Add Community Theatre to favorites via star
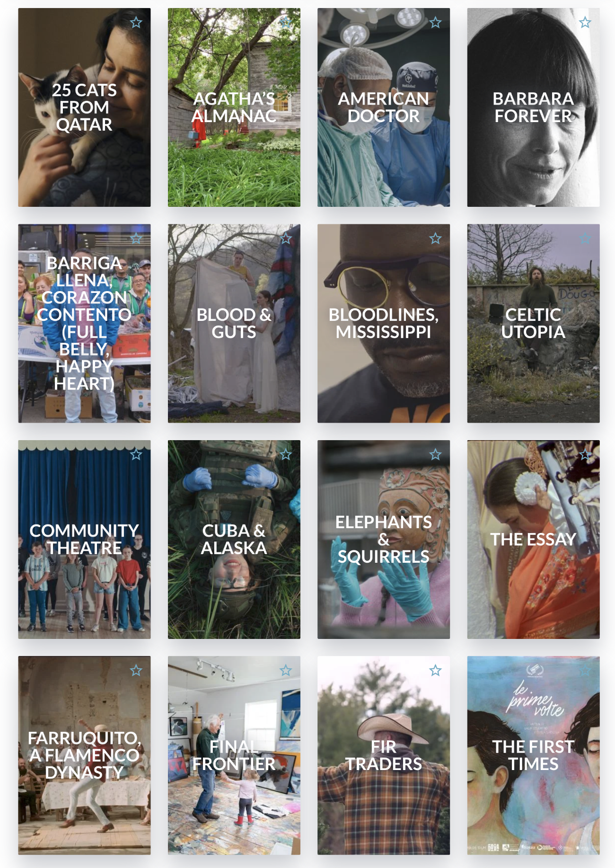 [136, 455]
